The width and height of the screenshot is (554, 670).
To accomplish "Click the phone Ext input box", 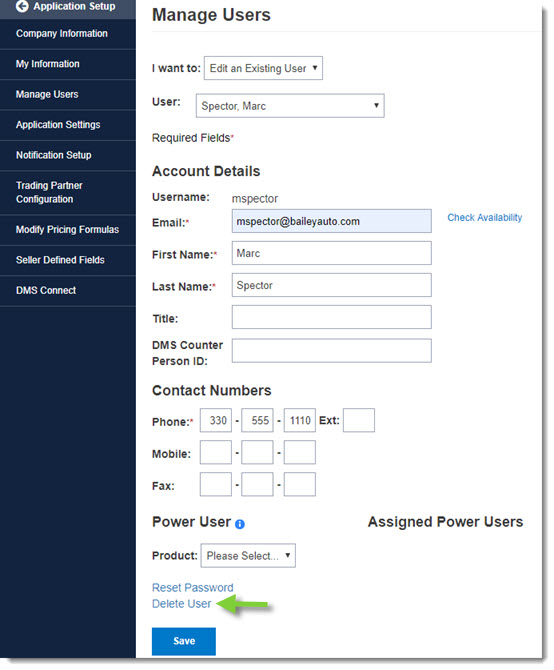I will [x=359, y=420].
